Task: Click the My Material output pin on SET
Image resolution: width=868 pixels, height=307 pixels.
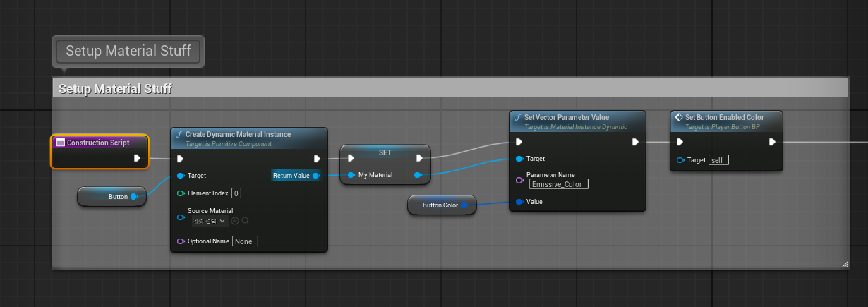Action: point(418,175)
